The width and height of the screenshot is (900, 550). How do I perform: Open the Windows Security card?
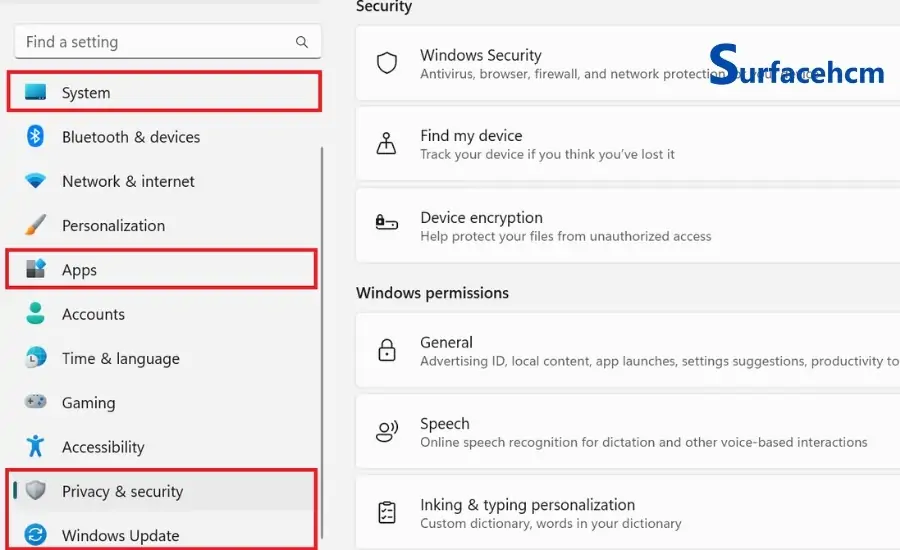628,63
